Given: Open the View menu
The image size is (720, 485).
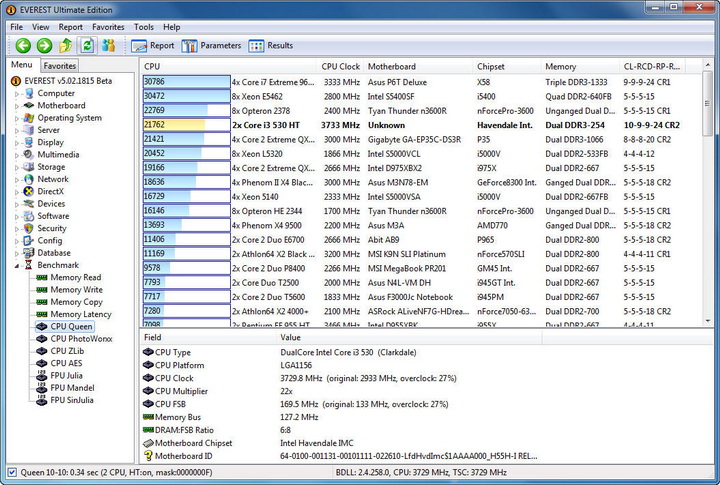Looking at the screenshot, I should coord(40,27).
